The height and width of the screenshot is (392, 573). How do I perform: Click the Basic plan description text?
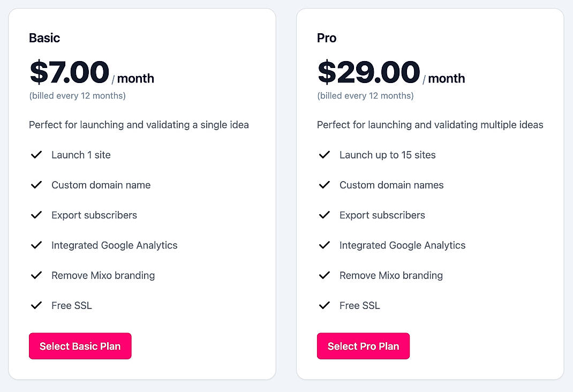point(139,125)
